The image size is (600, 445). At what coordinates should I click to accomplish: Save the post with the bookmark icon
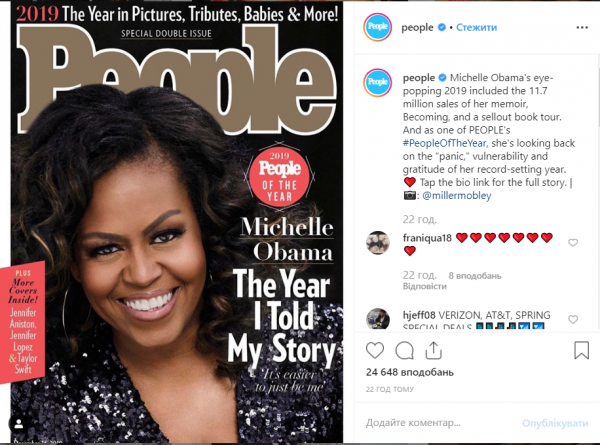(581, 350)
